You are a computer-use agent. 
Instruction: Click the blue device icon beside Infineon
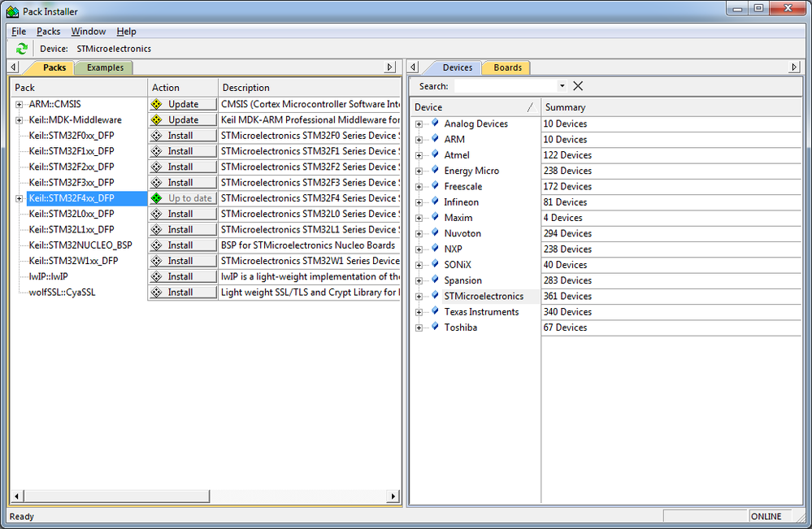(x=435, y=202)
